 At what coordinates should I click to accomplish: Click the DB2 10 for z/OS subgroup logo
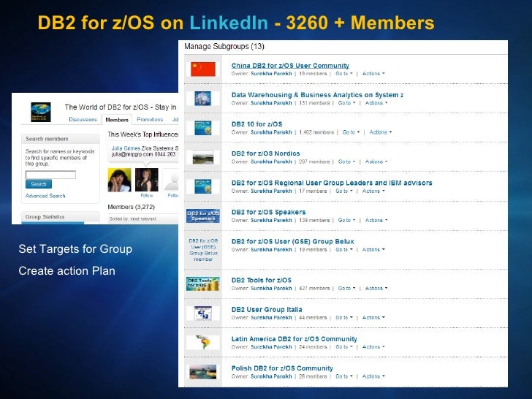click(203, 128)
